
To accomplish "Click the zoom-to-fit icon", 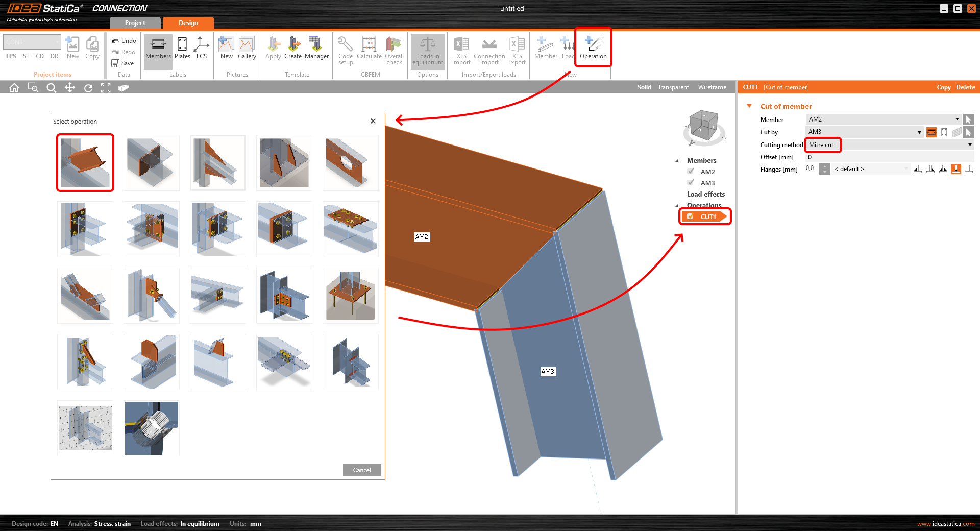I will (x=106, y=88).
